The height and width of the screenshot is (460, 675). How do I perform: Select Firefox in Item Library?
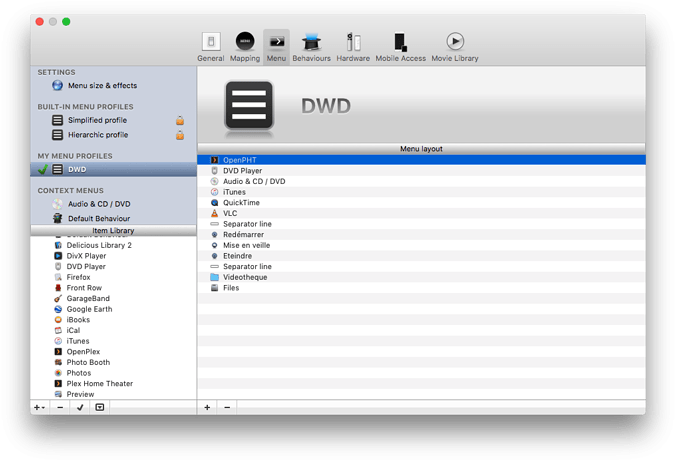tap(113, 278)
